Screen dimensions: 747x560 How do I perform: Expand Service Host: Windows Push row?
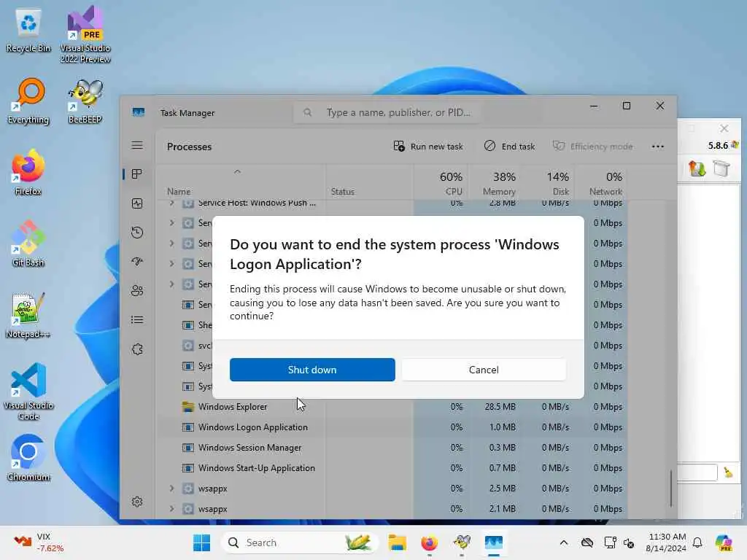point(171,203)
